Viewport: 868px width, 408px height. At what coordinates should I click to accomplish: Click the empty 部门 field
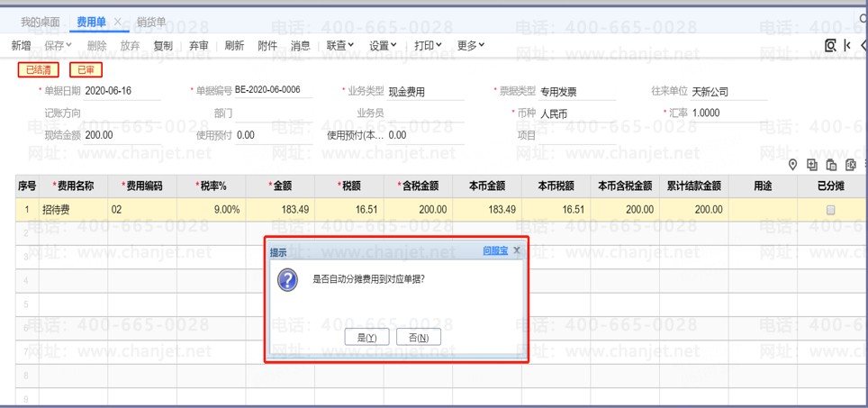coord(273,113)
